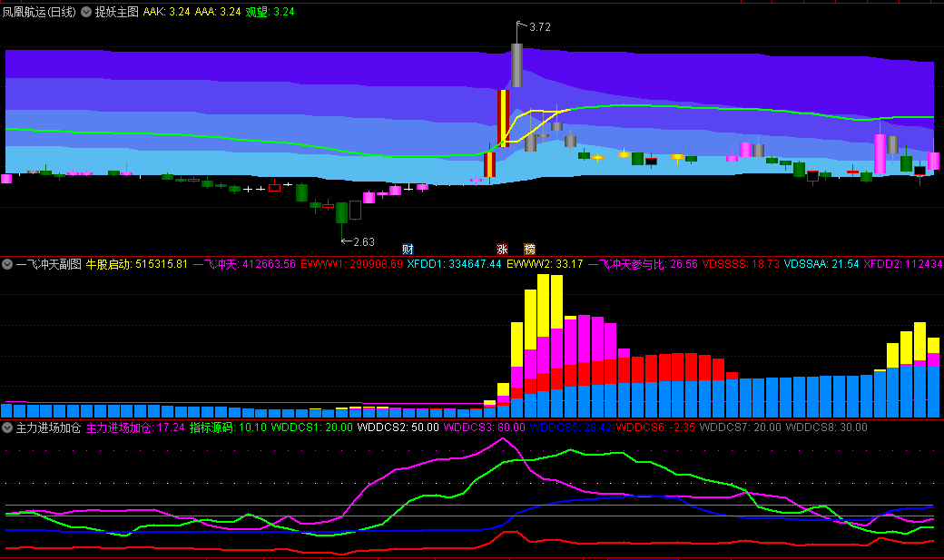Select the XFDD1: 334647.44 value
Screen dimensions: 944x560
coord(454,264)
